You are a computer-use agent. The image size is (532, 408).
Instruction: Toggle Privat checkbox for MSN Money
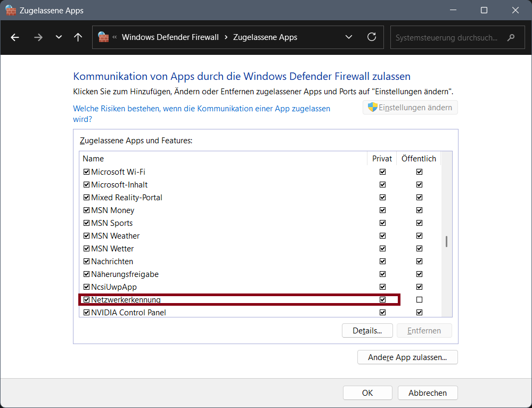[x=383, y=210]
